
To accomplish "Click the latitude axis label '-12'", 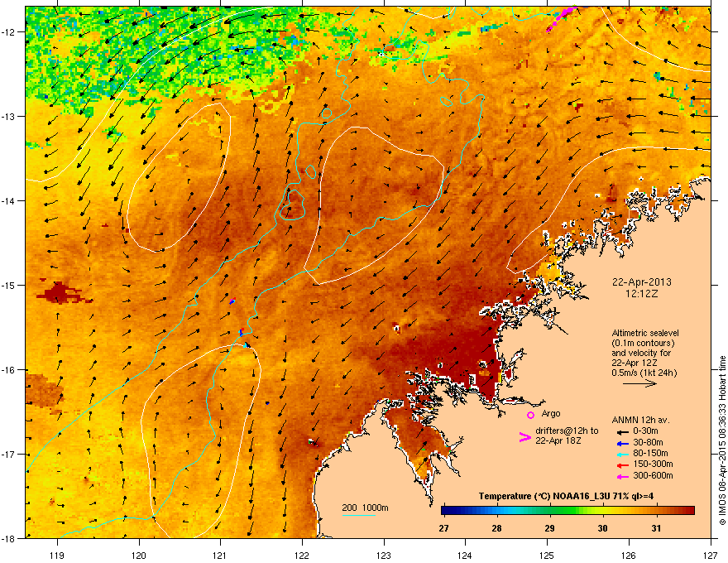I will (x=8, y=32).
